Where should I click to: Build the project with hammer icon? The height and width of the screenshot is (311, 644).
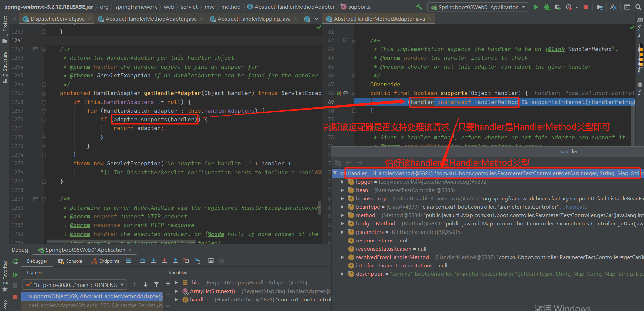pos(419,7)
